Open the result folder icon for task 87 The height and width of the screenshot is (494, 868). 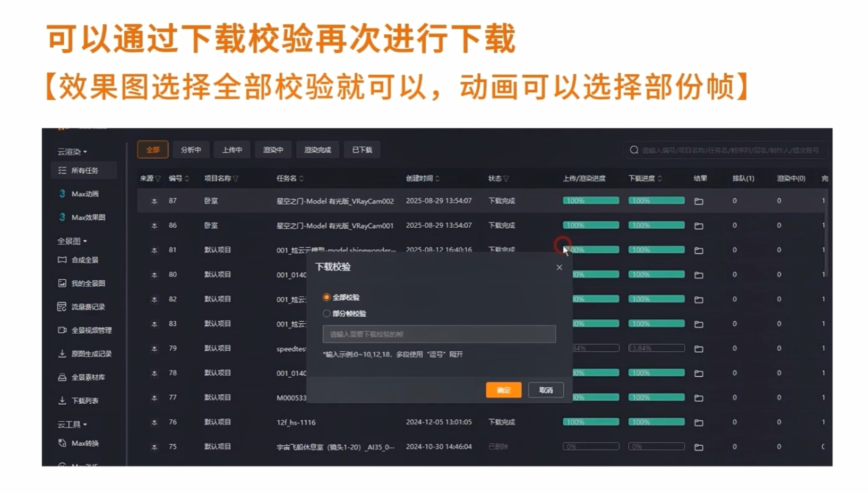click(x=699, y=202)
